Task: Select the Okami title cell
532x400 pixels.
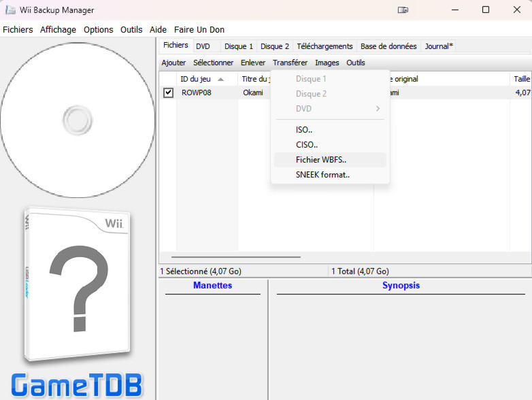Action: pos(253,93)
